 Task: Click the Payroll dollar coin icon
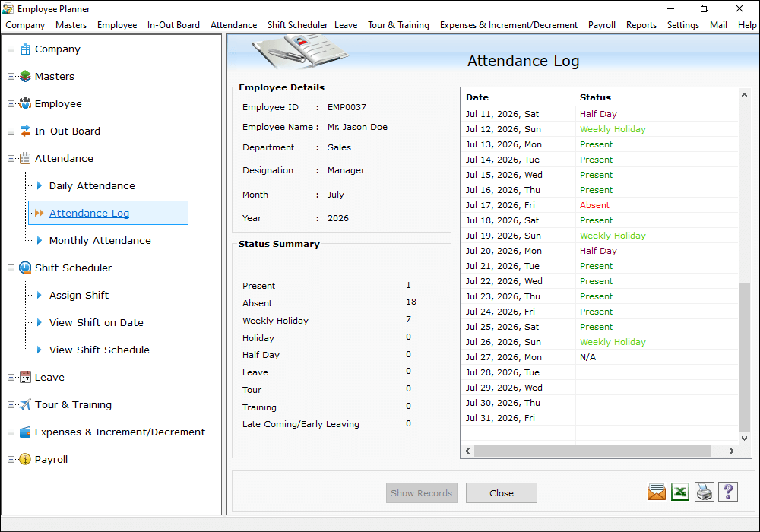tap(25, 459)
